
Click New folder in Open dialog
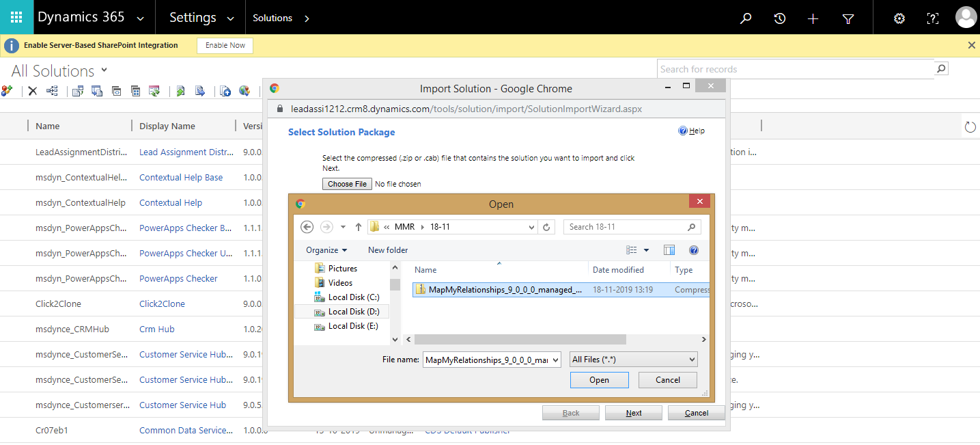[x=388, y=250]
